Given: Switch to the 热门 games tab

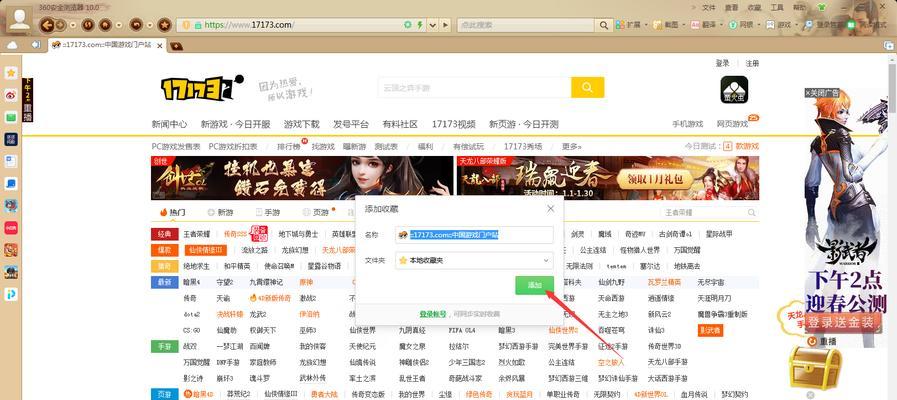Looking at the screenshot, I should (x=173, y=212).
